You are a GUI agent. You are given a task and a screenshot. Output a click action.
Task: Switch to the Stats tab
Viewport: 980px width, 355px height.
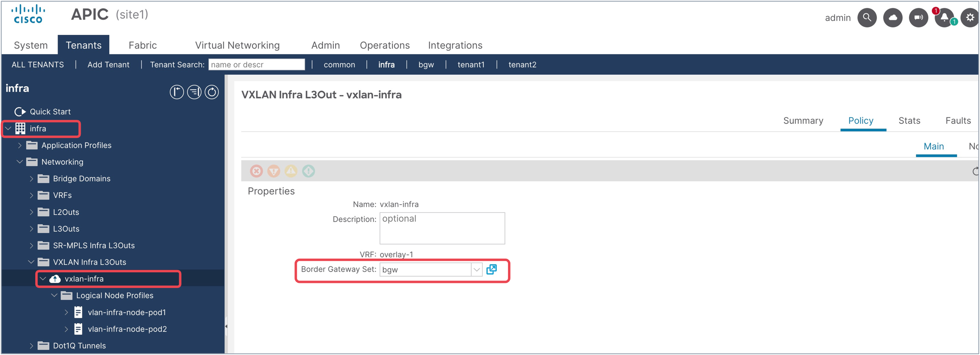[x=909, y=121]
